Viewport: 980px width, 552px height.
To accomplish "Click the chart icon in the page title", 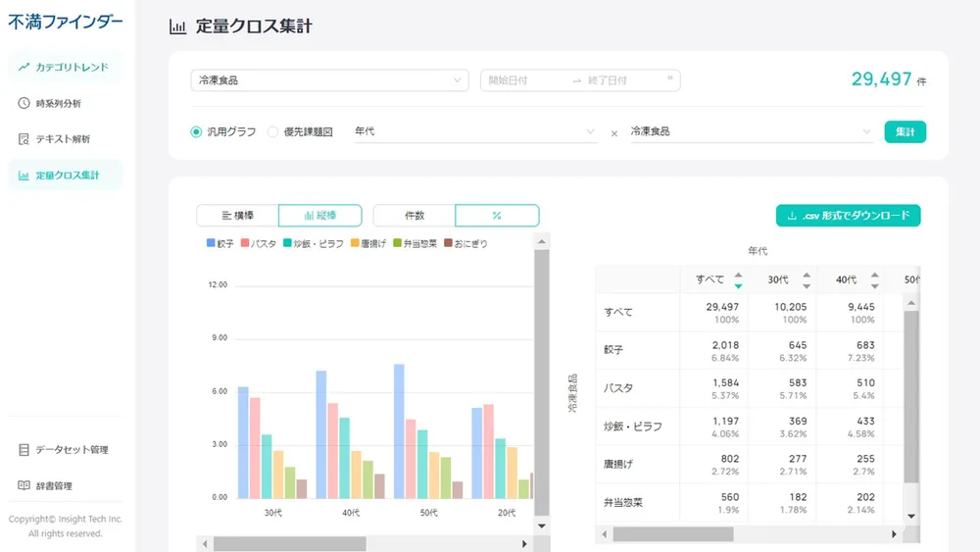I will tap(177, 26).
